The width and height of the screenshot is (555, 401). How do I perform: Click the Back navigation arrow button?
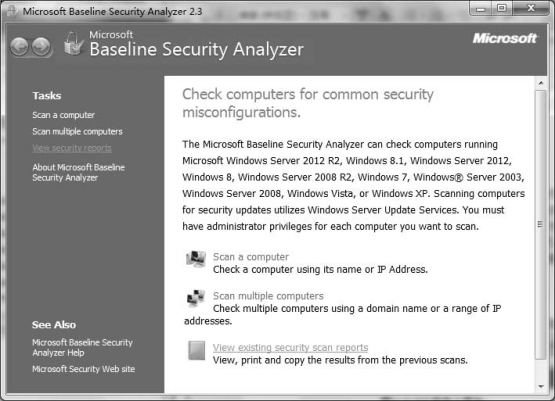coord(19,47)
